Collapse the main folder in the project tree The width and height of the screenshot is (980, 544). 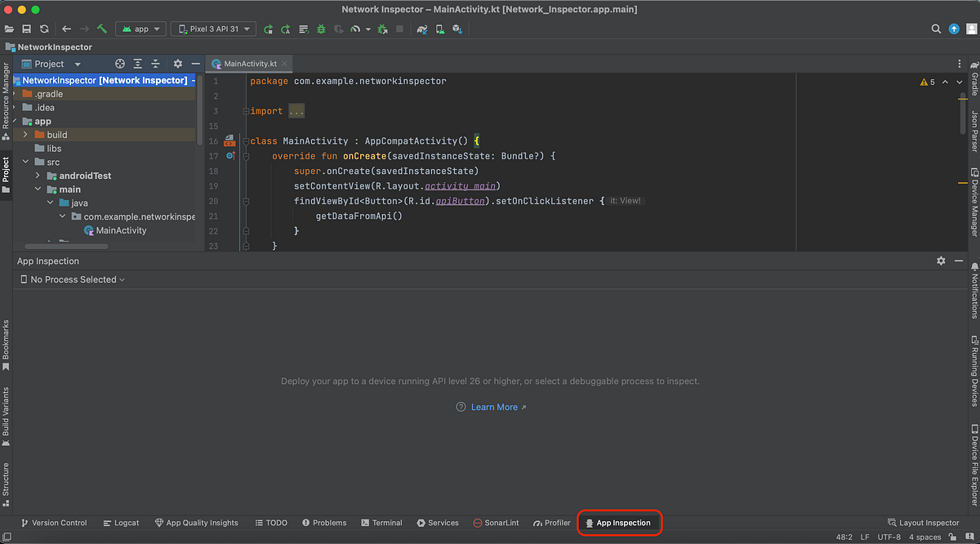38,189
